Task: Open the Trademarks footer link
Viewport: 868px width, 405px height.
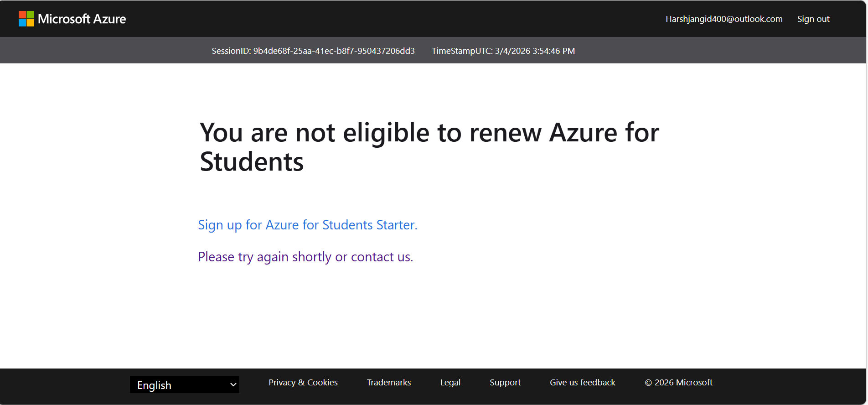Action: [389, 383]
